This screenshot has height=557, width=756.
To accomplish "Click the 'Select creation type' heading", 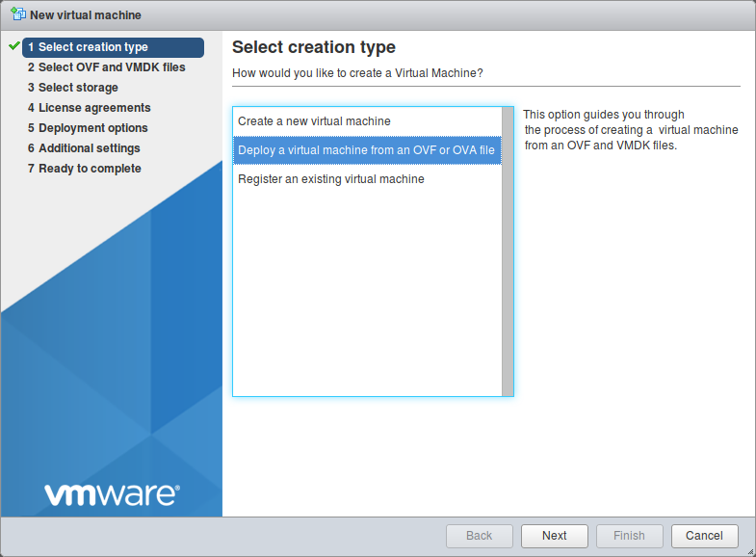I will 314,47.
